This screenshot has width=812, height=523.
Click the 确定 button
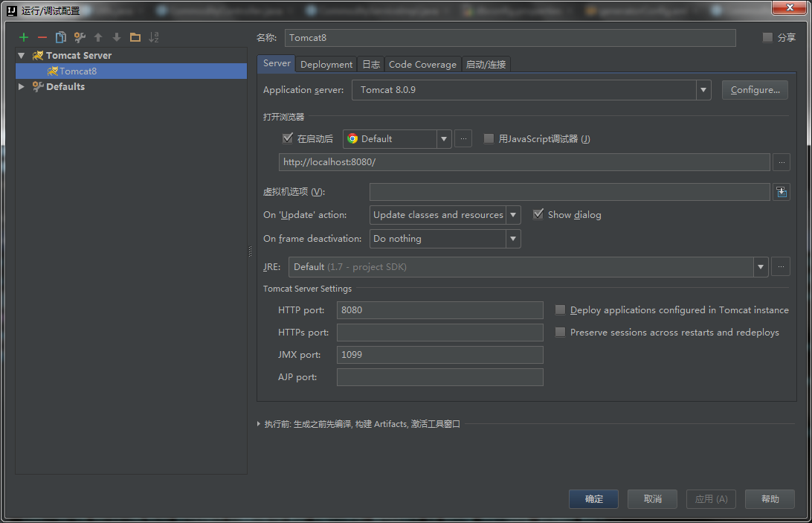pyautogui.click(x=594, y=499)
